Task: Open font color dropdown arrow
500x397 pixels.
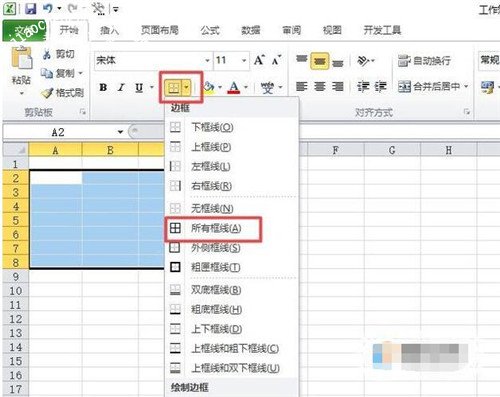Action: point(246,87)
